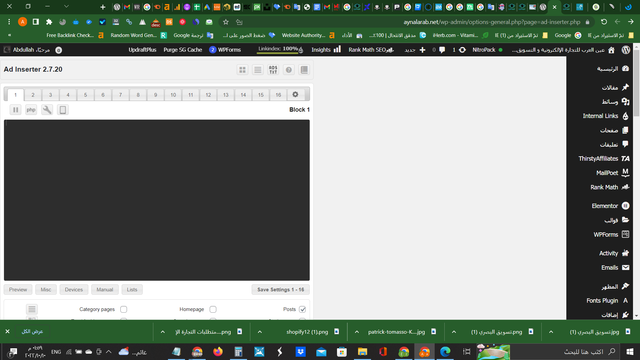
Task: Expand options for the first .png download item
Action: tap(162, 332)
